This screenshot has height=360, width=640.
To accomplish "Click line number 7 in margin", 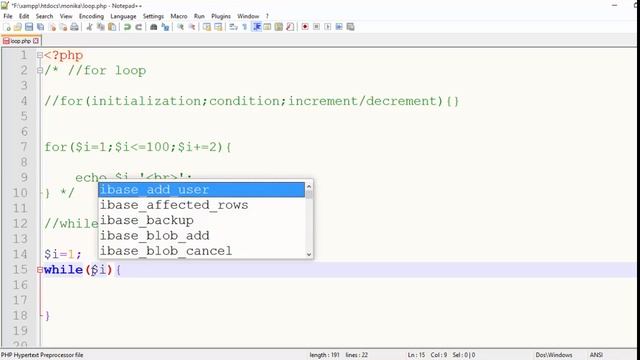I will [24, 147].
